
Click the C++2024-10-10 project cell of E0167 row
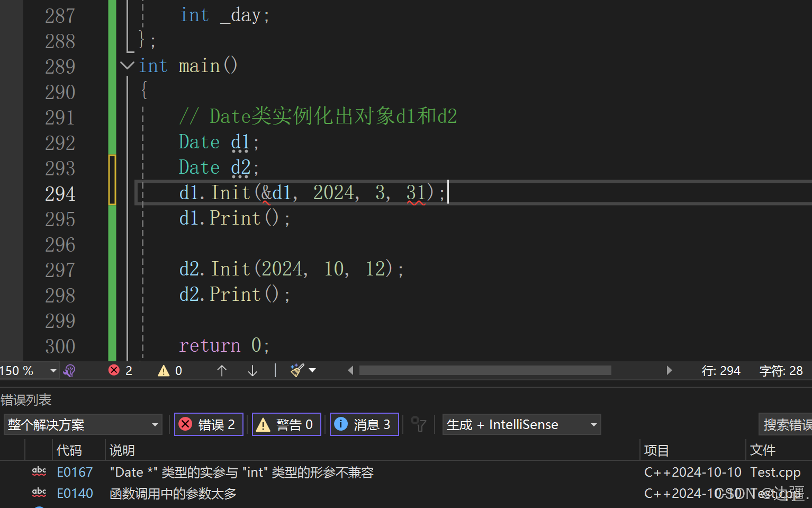[692, 472]
